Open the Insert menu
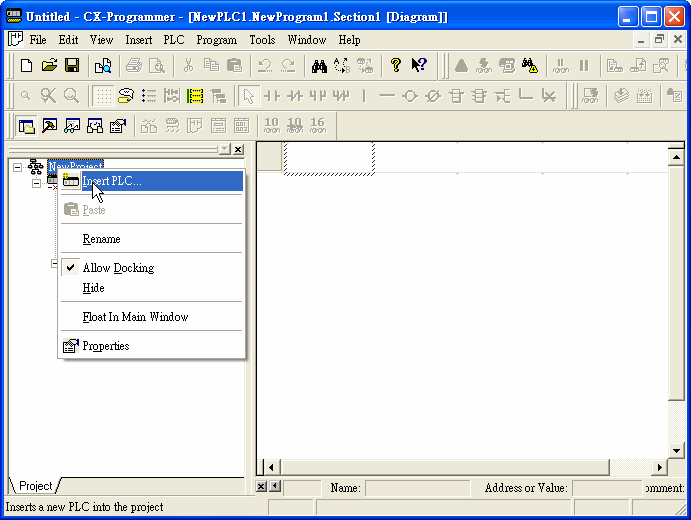The height and width of the screenshot is (520, 691). [x=138, y=40]
